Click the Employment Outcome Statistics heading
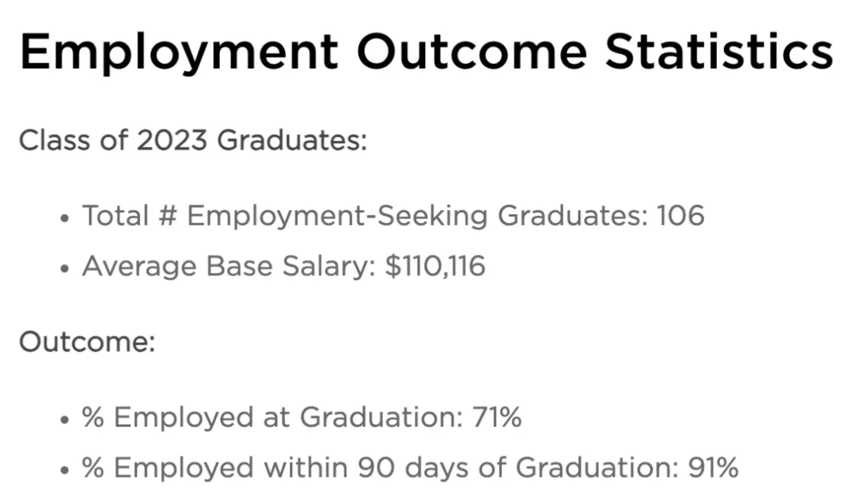The image size is (860, 504). 426,53
